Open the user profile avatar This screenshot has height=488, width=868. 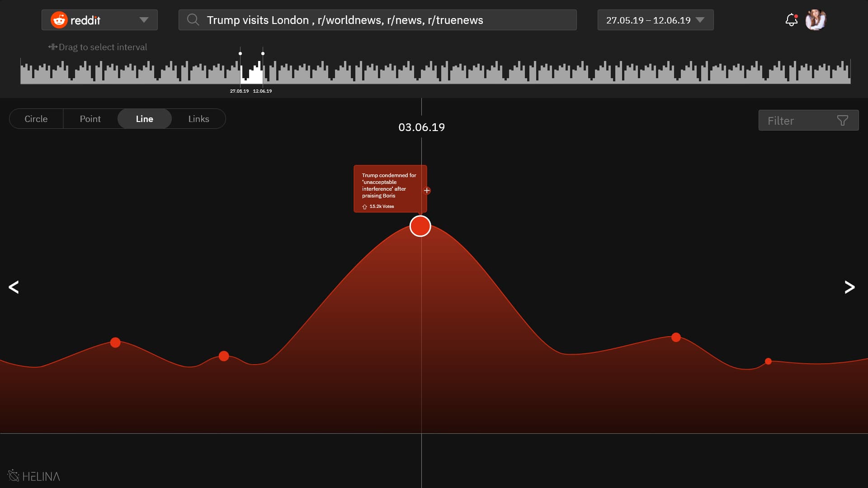[816, 20]
